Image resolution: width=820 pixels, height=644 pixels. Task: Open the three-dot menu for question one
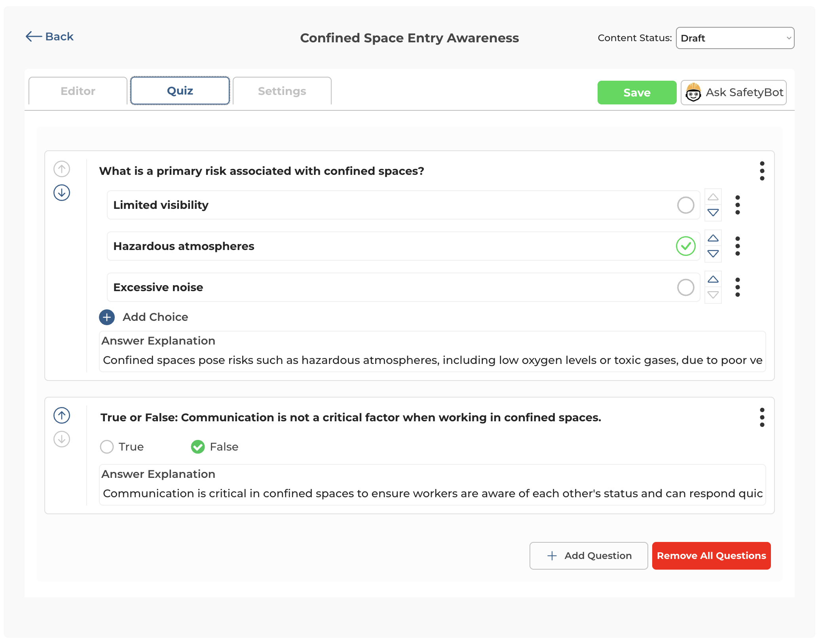(762, 171)
